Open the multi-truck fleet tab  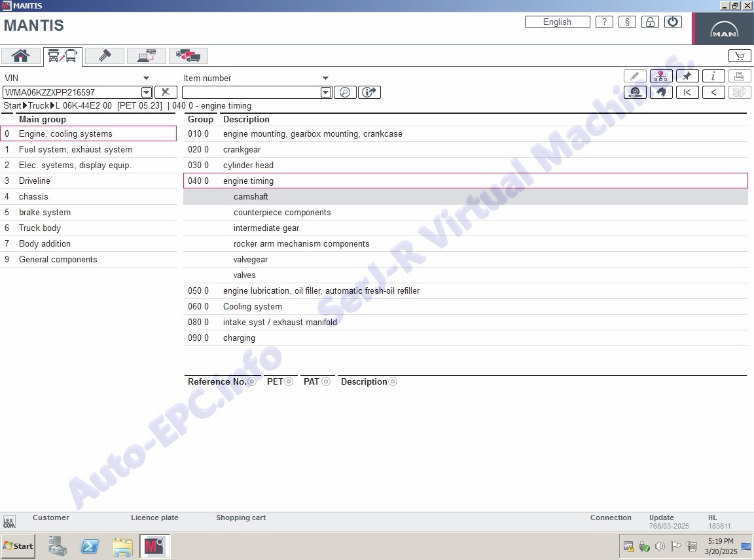188,56
